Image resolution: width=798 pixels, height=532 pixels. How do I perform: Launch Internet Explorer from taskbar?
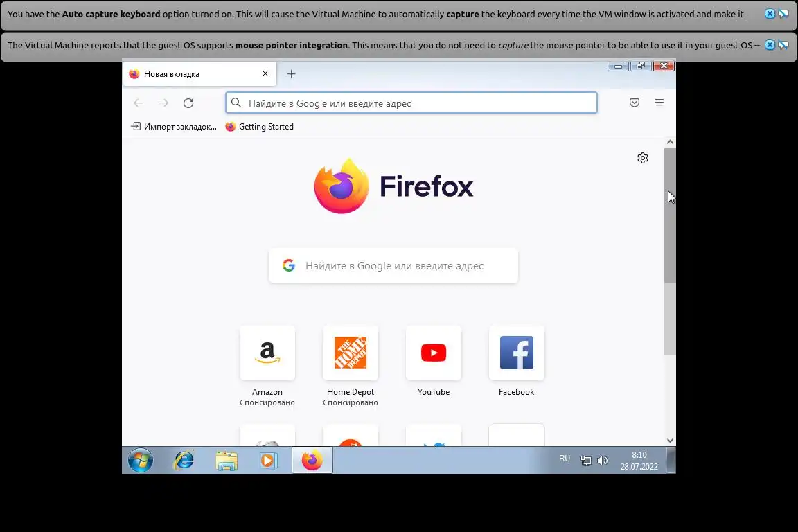(x=184, y=460)
